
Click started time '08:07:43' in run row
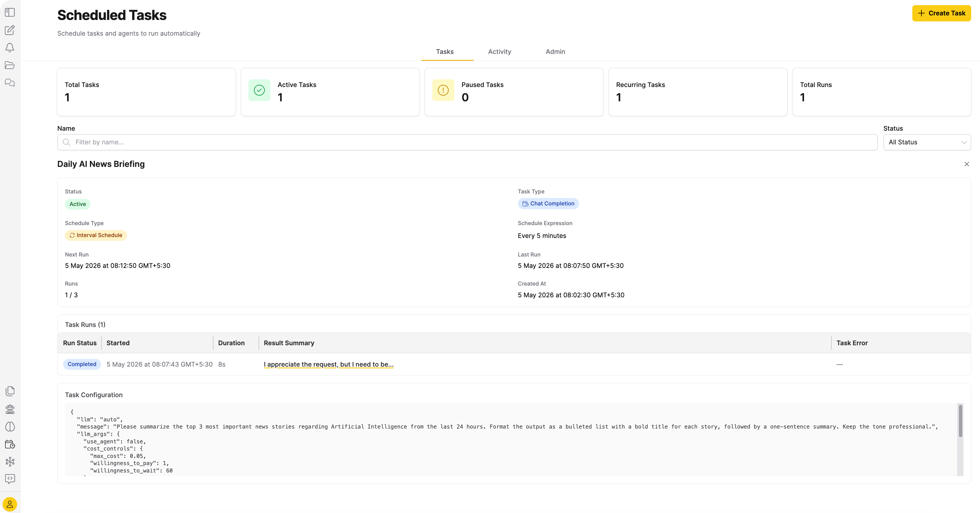tap(159, 364)
